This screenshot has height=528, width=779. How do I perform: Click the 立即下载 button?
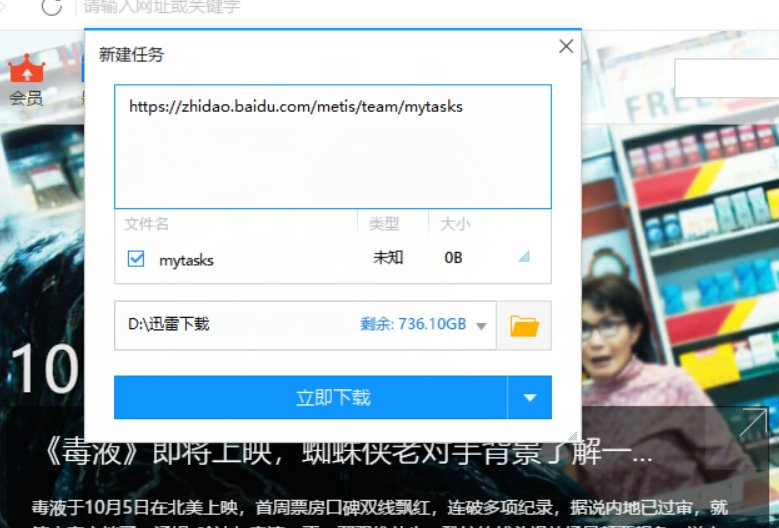pos(311,397)
